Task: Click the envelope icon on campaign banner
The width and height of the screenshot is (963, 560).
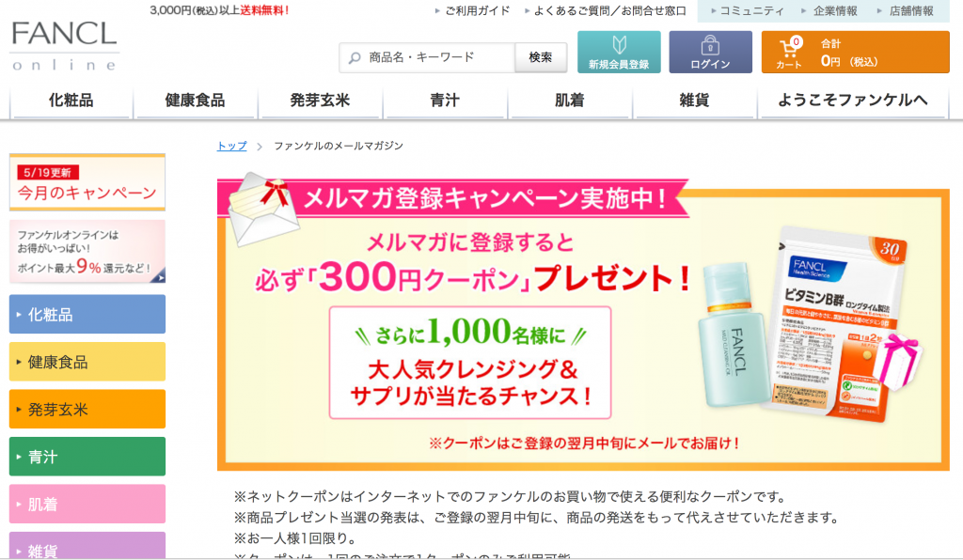Action: click(x=261, y=209)
